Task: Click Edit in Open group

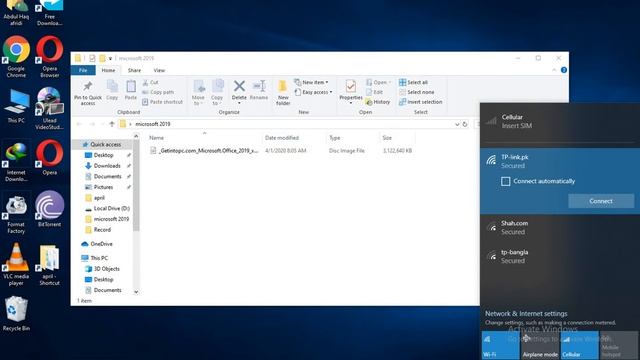Action: tap(375, 92)
